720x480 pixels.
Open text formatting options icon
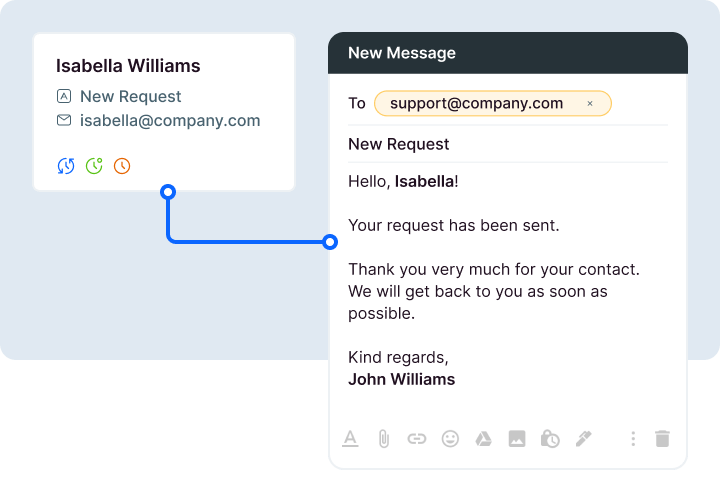coord(350,438)
